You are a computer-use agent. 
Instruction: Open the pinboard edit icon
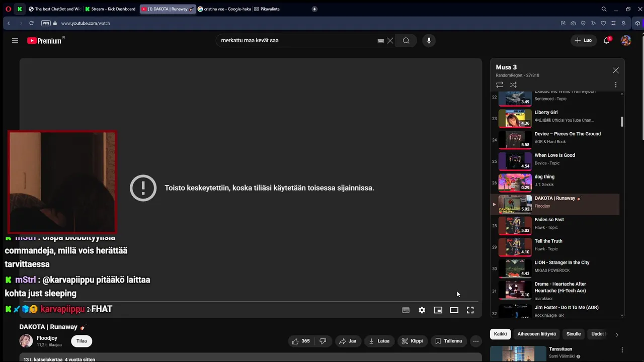563,23
